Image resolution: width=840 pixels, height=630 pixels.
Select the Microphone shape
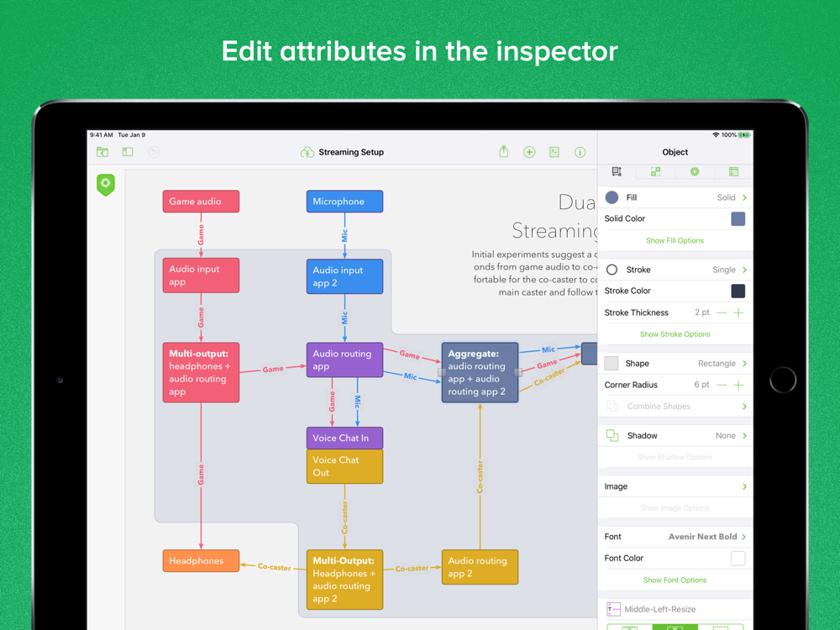344,202
